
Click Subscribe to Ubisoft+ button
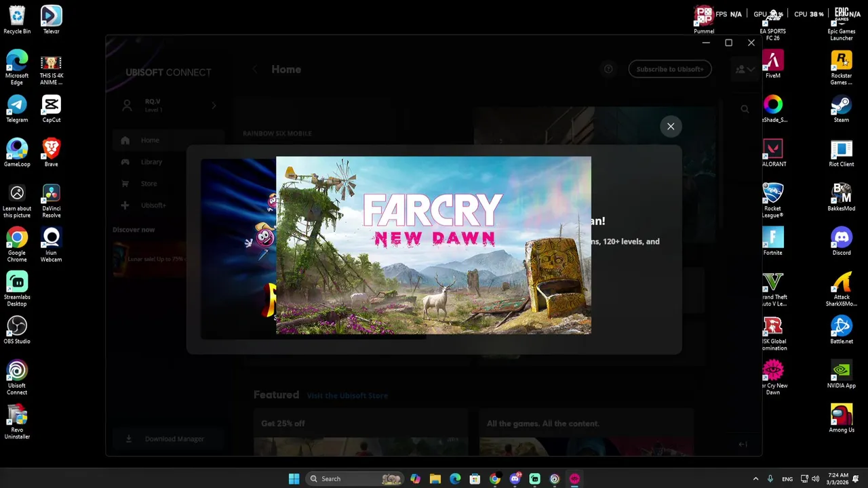pyautogui.click(x=669, y=69)
